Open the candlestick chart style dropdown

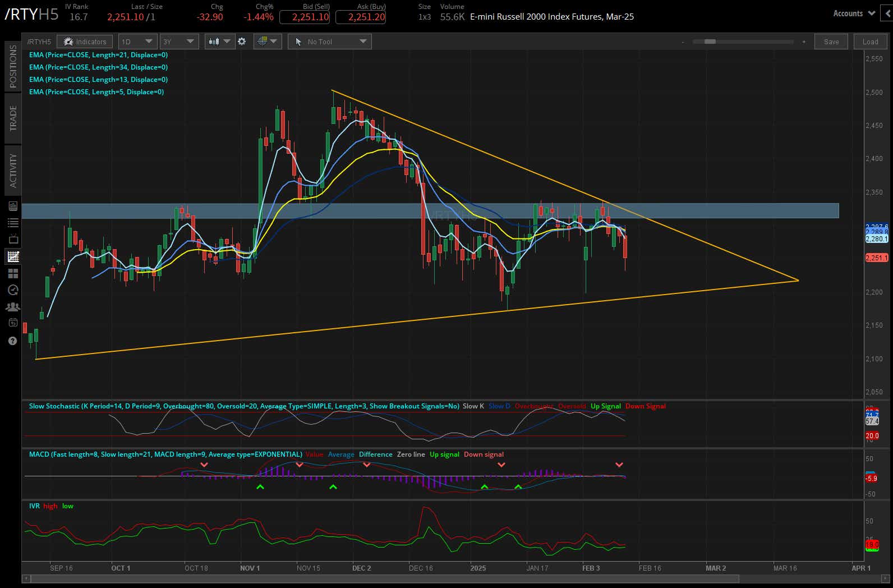[219, 42]
